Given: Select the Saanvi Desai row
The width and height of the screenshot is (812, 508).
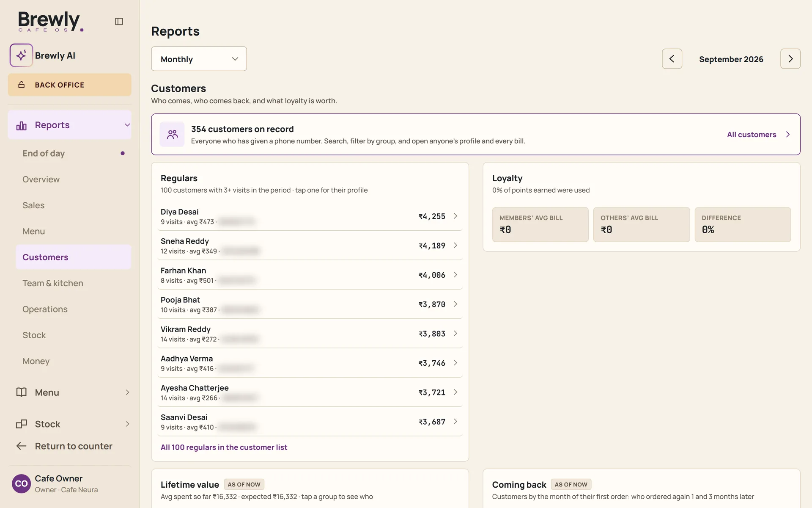Looking at the screenshot, I should 310,422.
